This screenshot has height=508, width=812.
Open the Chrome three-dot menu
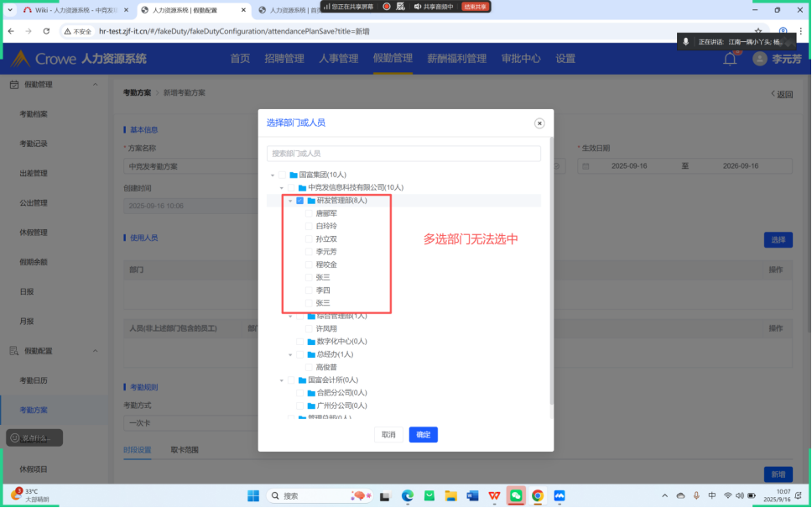coord(800,31)
